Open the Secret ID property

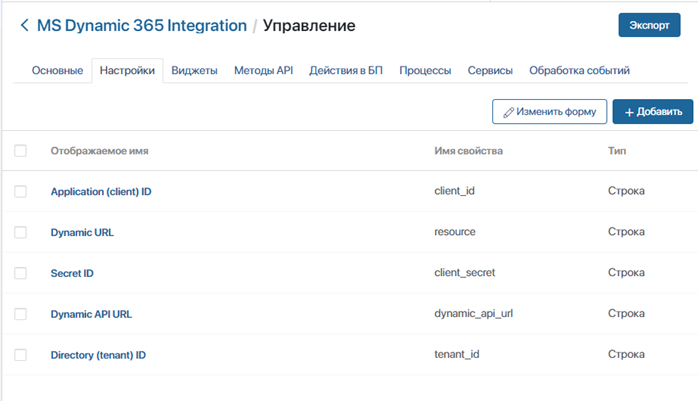[72, 273]
